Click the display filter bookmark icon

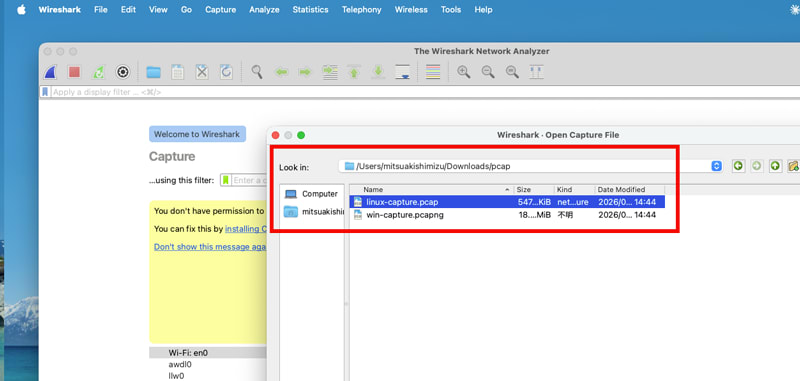45,92
